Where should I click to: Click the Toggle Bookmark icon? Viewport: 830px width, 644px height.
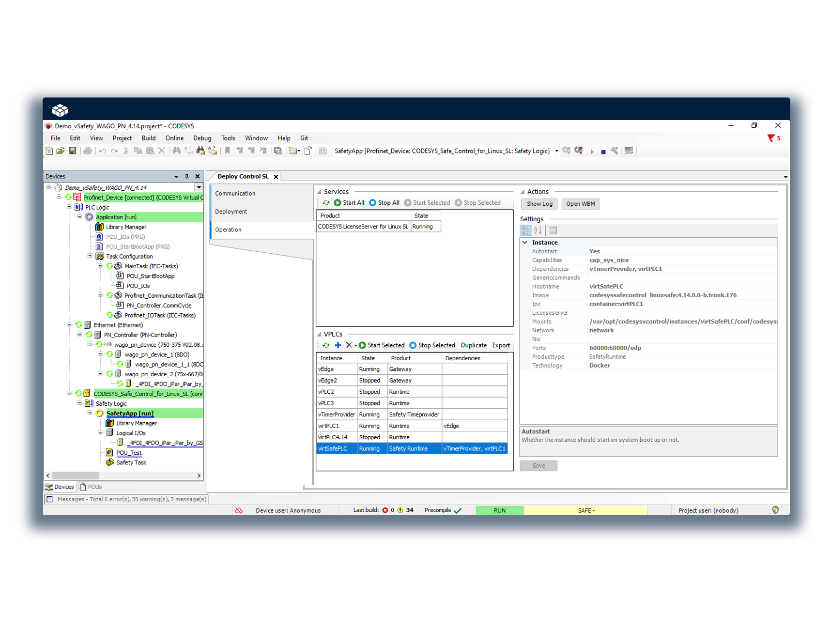point(227,151)
